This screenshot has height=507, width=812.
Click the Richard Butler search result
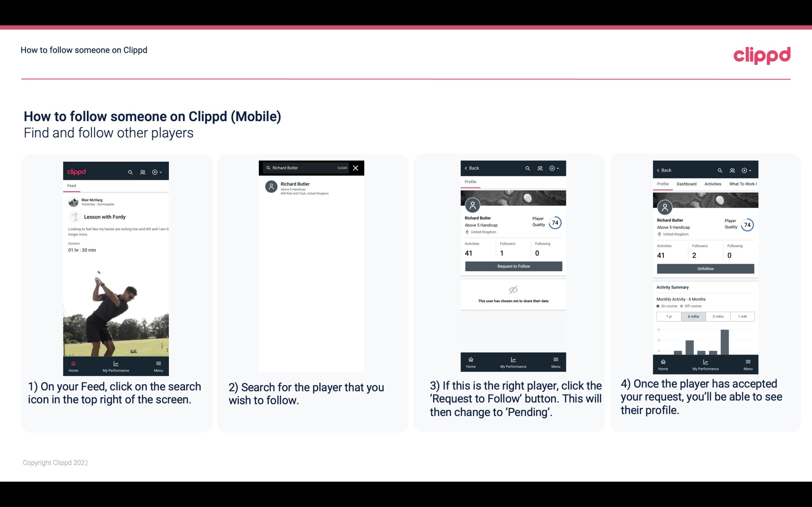312,188
